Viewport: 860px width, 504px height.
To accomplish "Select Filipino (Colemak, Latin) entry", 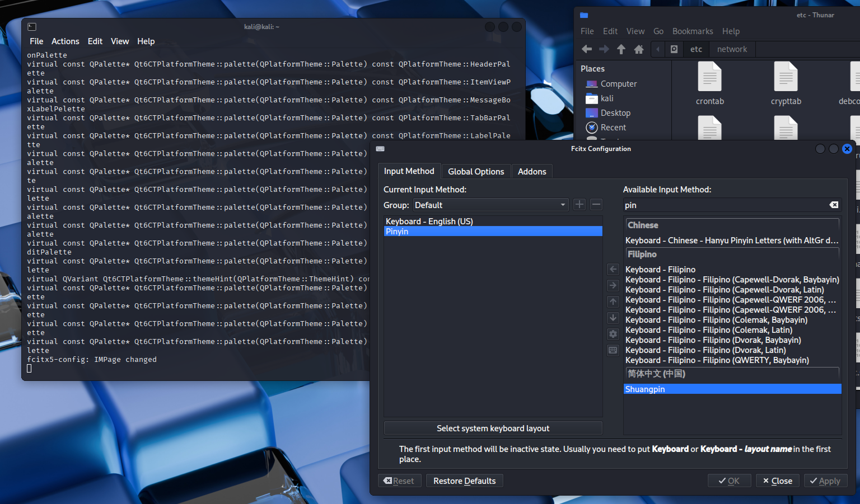I will coord(732,330).
